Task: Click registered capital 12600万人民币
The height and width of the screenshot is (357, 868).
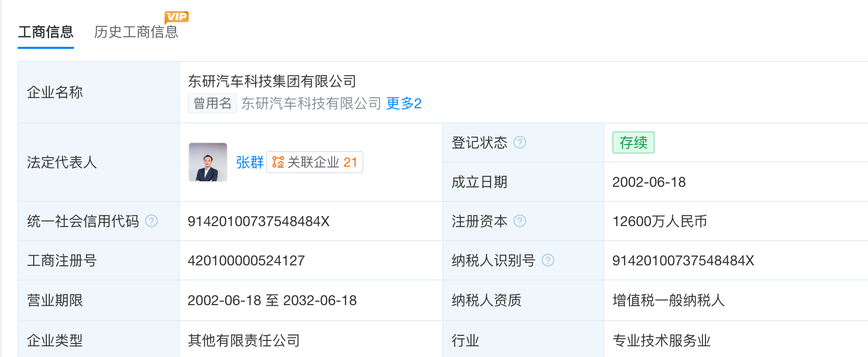Action: point(660,221)
